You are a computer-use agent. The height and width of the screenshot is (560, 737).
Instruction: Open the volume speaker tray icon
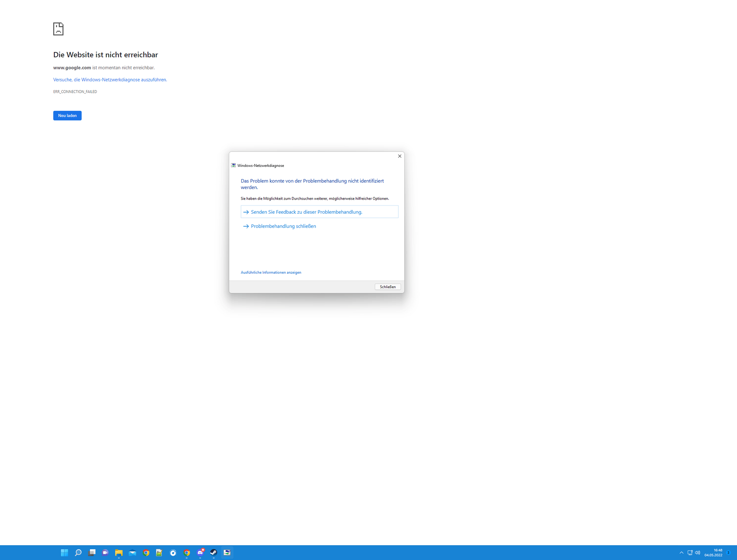pos(698,552)
